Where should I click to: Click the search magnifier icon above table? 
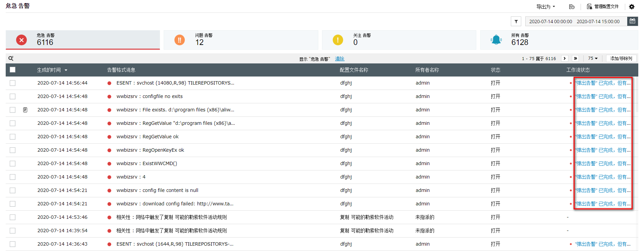click(x=11, y=58)
